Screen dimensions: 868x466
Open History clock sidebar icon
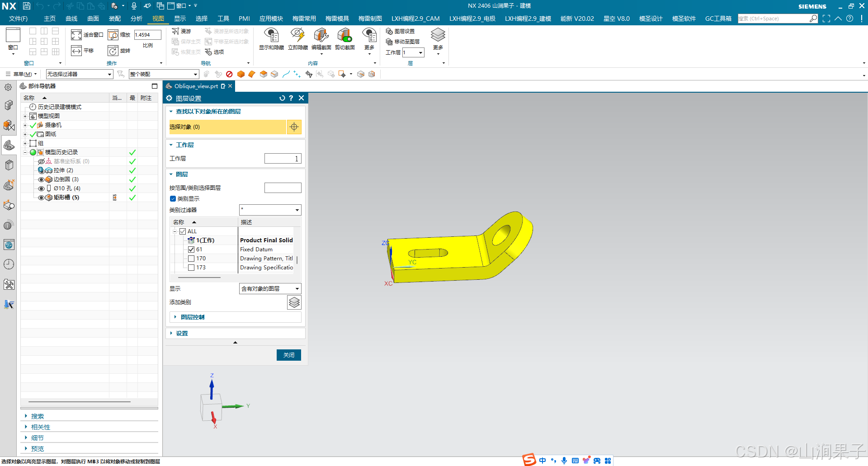click(x=9, y=264)
